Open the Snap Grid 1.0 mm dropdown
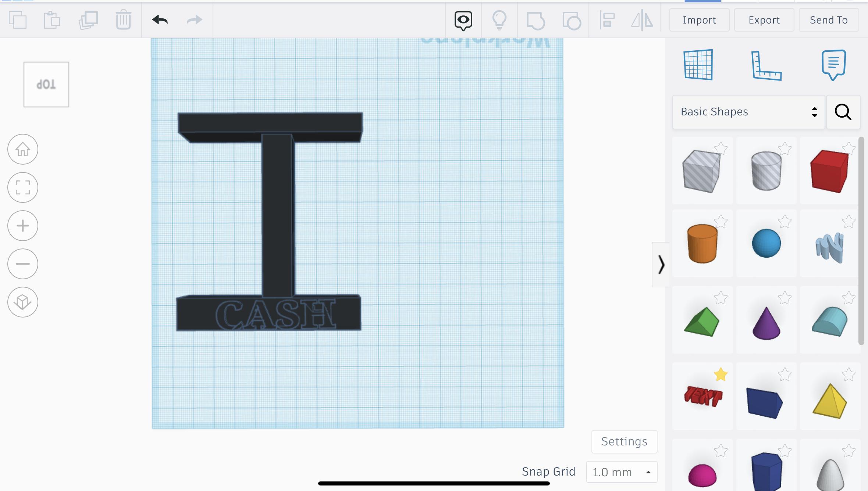 [622, 472]
